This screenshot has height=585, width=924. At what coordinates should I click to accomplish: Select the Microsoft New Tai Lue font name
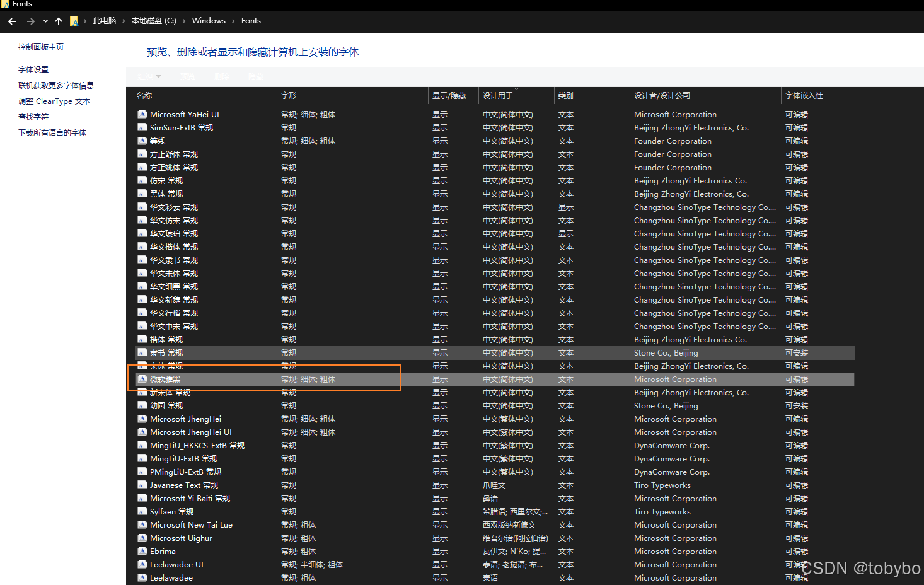point(192,525)
